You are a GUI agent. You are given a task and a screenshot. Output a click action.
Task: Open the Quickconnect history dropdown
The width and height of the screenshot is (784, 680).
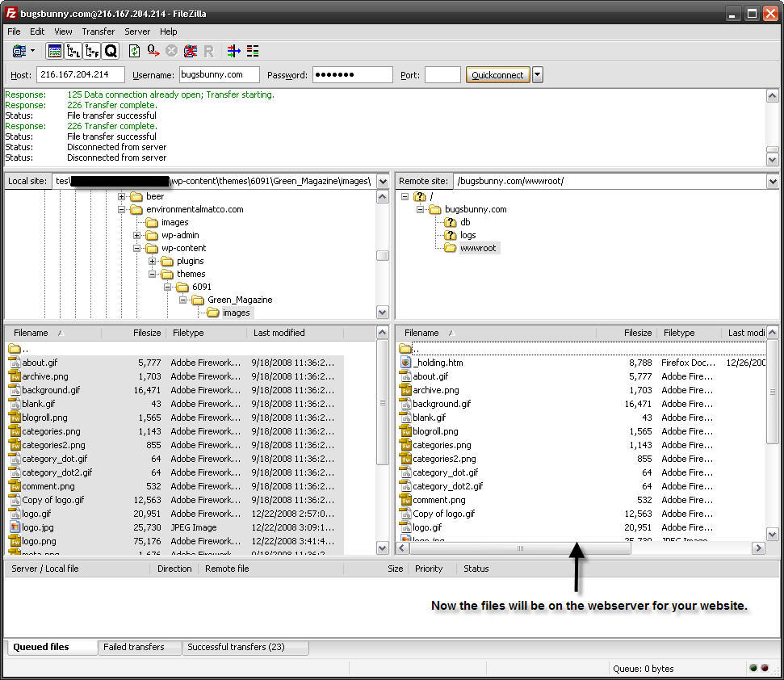click(538, 75)
